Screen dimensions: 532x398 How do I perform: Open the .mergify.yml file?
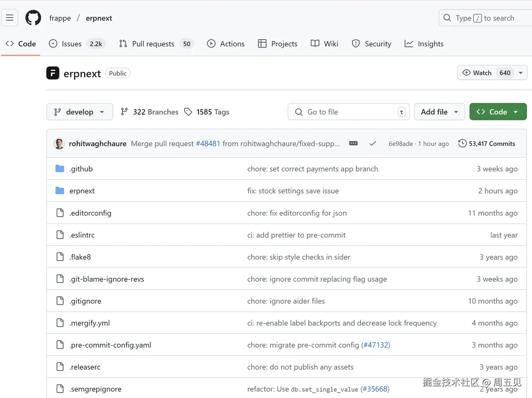coord(90,323)
